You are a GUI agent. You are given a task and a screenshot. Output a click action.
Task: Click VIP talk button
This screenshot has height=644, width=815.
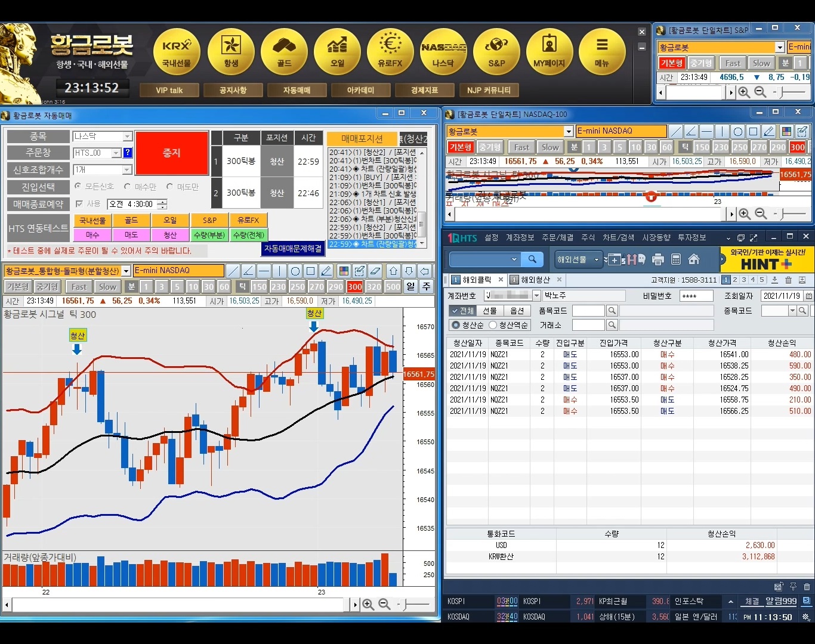(169, 90)
